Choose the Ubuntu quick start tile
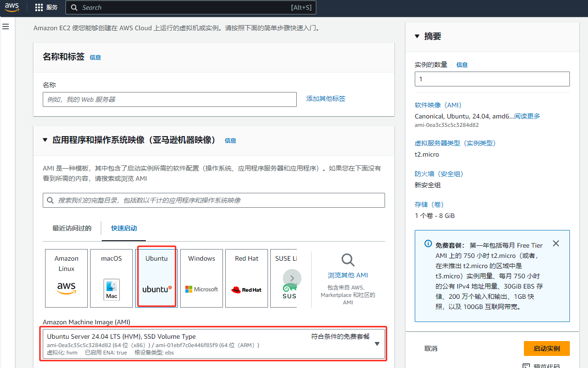588x368 pixels. point(157,278)
